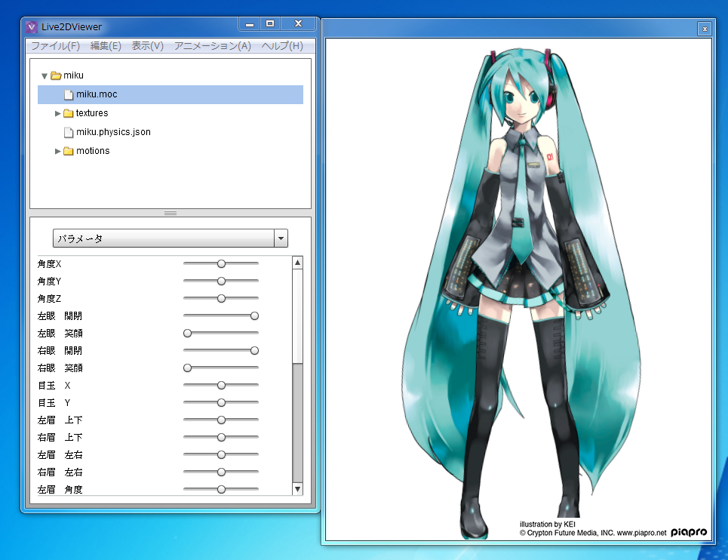The width and height of the screenshot is (728, 560).
Task: Select the miku root folder label
Action: pos(73,75)
